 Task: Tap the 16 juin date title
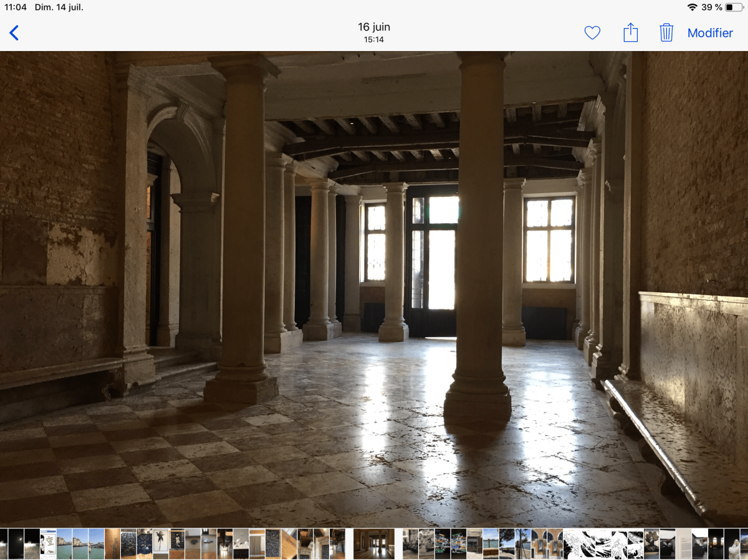point(374,27)
